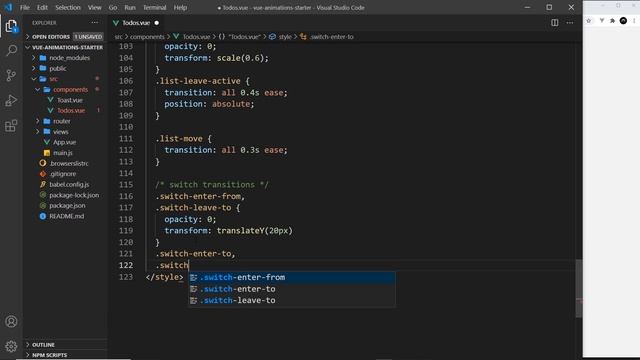Expand the views folder
The width and height of the screenshot is (640, 360).
(x=65, y=132)
